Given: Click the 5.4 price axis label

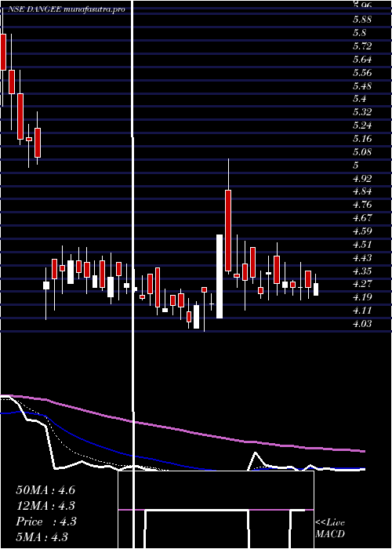Looking at the screenshot, I should pos(359,99).
